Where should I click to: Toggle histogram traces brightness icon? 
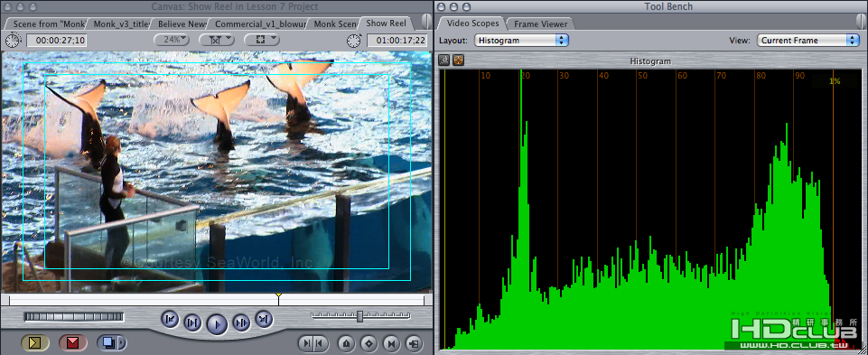point(443,60)
